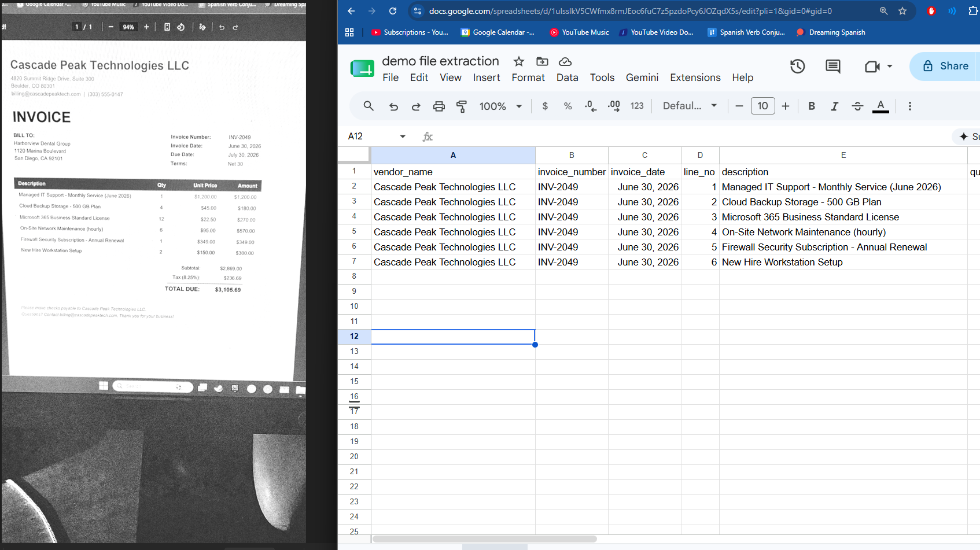Open the Default font dropdown

tap(690, 106)
